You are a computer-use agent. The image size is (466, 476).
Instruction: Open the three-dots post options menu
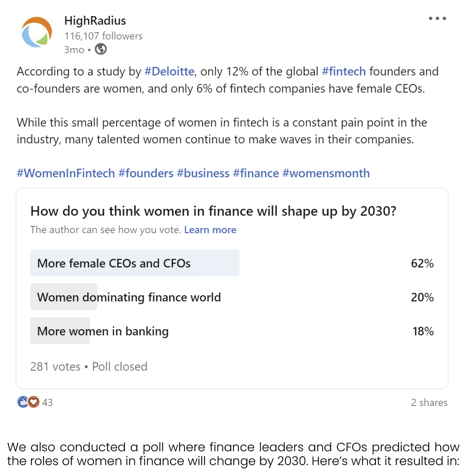coord(437,19)
